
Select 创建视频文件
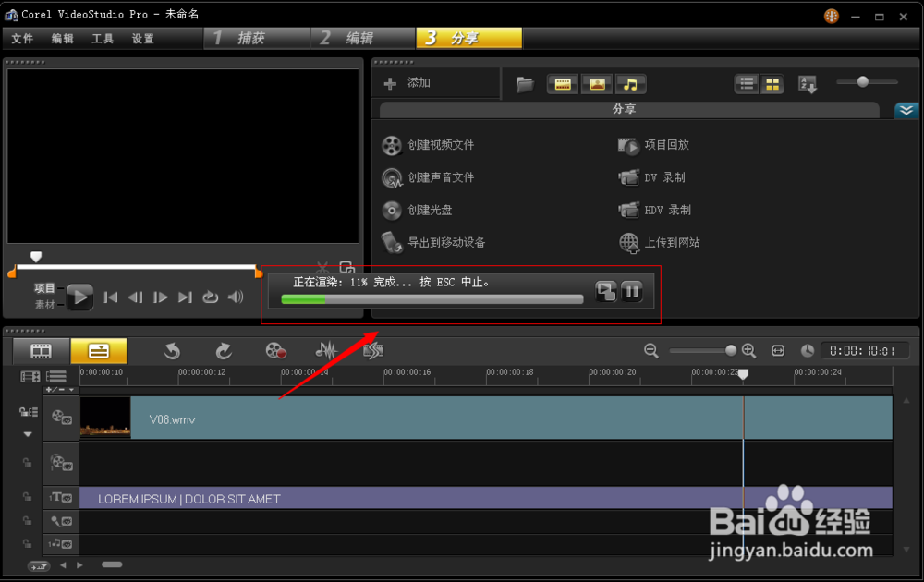coord(429,145)
